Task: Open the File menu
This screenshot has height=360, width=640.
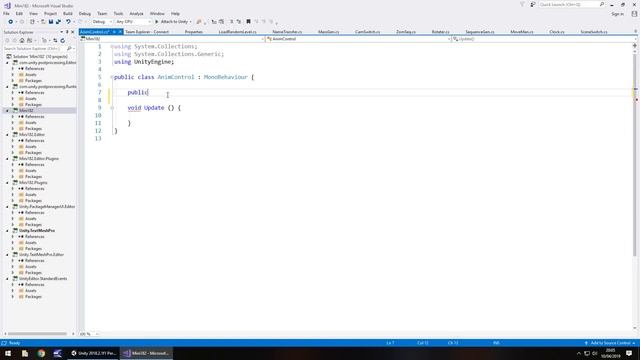Action: click(6, 13)
